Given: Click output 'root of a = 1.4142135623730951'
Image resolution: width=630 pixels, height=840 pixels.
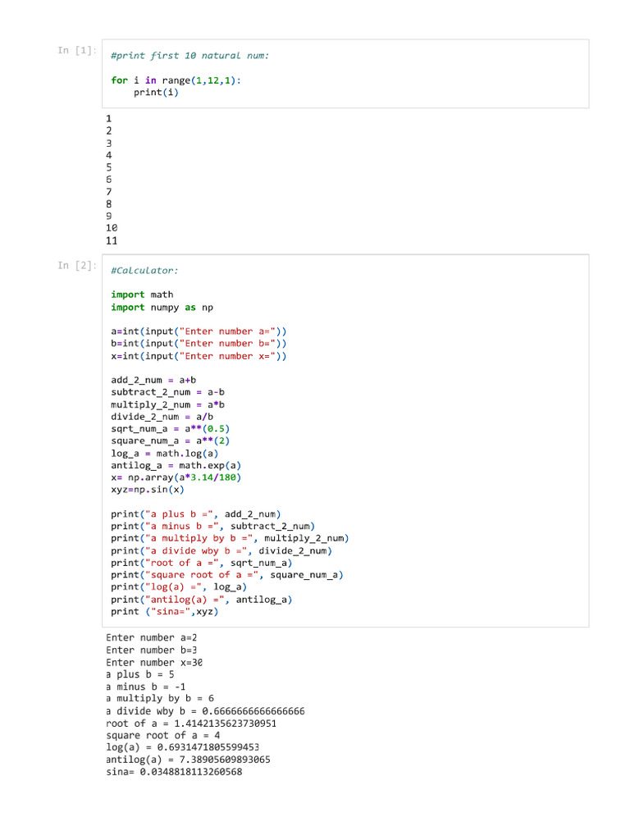Looking at the screenshot, I should coord(191,724).
